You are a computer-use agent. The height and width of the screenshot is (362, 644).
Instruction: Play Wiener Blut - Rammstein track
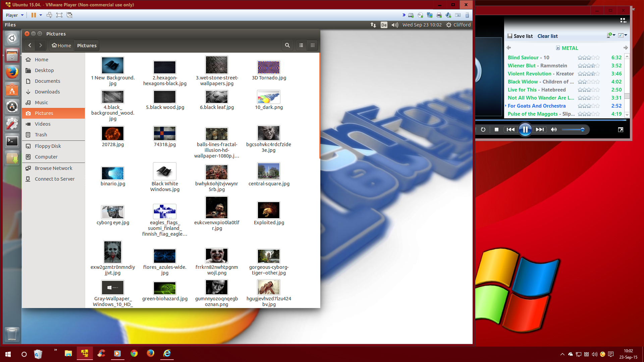[565, 66]
